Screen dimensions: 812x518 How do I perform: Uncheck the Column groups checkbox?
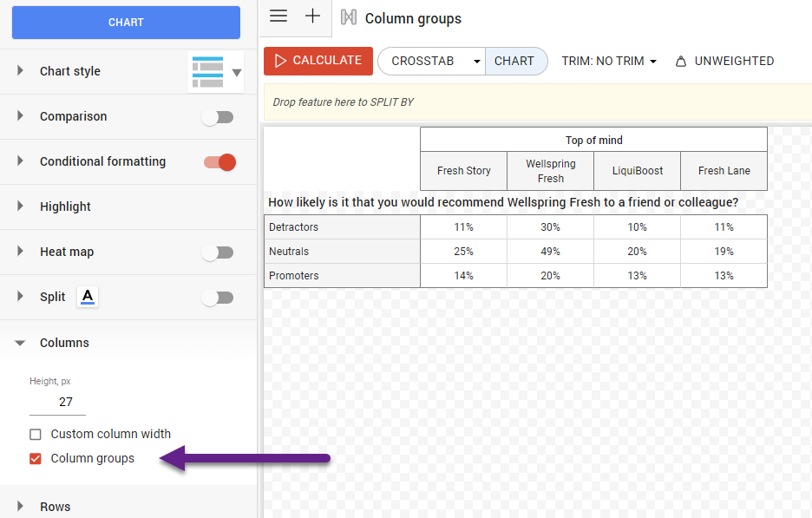click(x=34, y=458)
